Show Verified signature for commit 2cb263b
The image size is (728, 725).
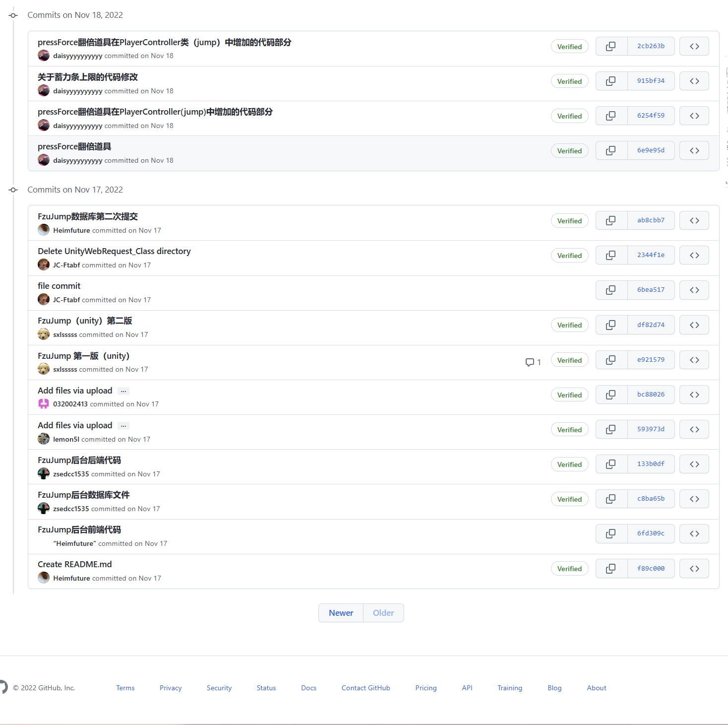pyautogui.click(x=570, y=47)
